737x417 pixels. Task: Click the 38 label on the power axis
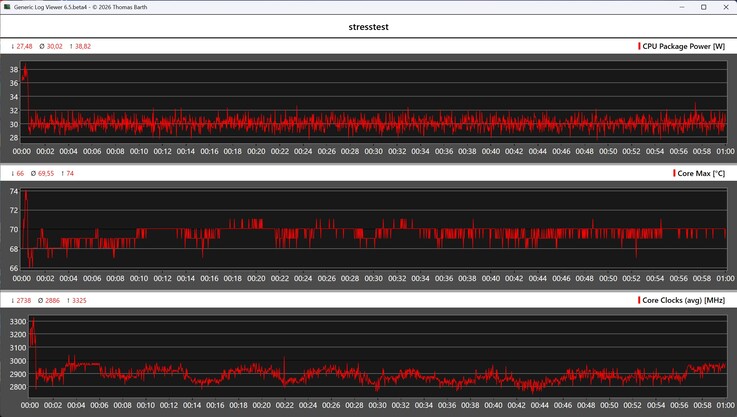(14, 69)
